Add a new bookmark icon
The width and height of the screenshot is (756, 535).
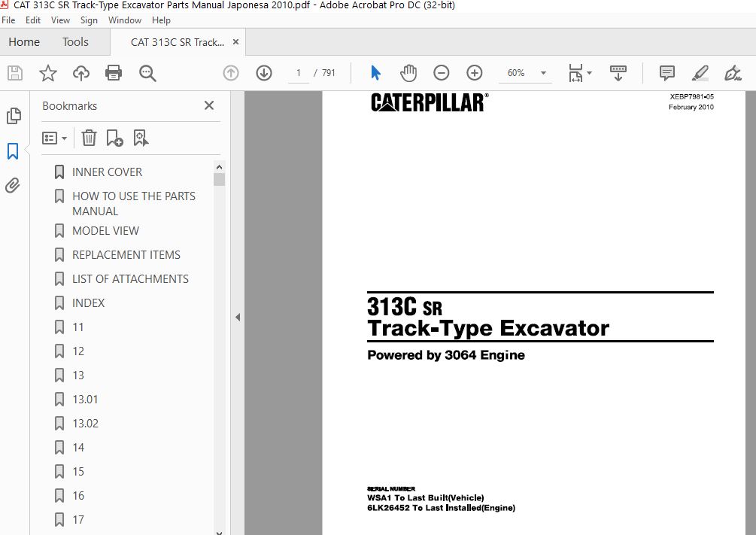114,138
